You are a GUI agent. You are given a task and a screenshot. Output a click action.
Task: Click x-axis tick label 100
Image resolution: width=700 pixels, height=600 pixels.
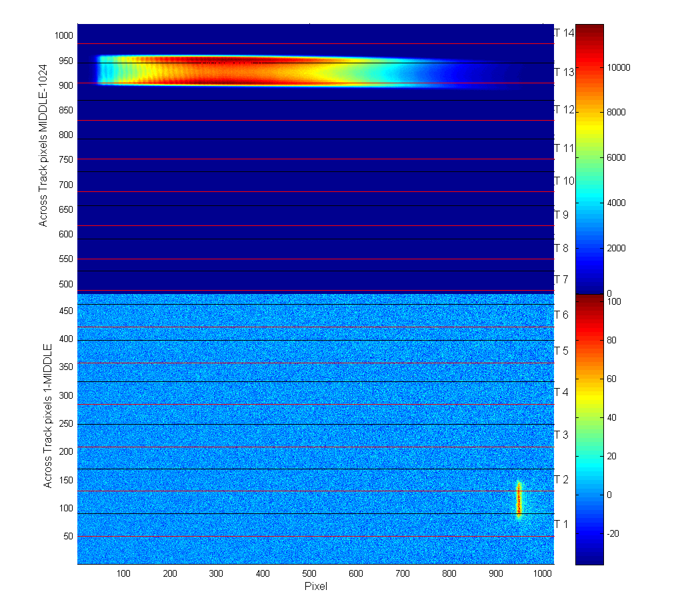123,573
